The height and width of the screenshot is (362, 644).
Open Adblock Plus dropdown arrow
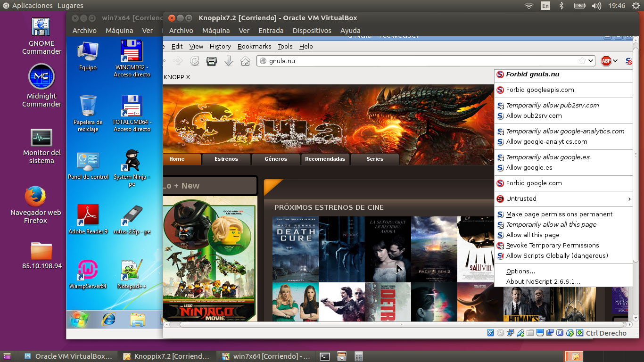[615, 61]
